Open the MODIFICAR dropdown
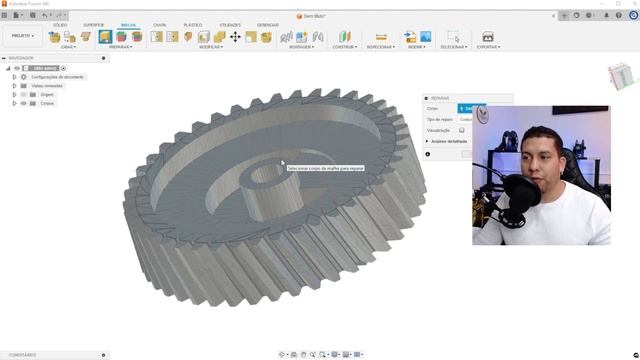 click(x=211, y=47)
